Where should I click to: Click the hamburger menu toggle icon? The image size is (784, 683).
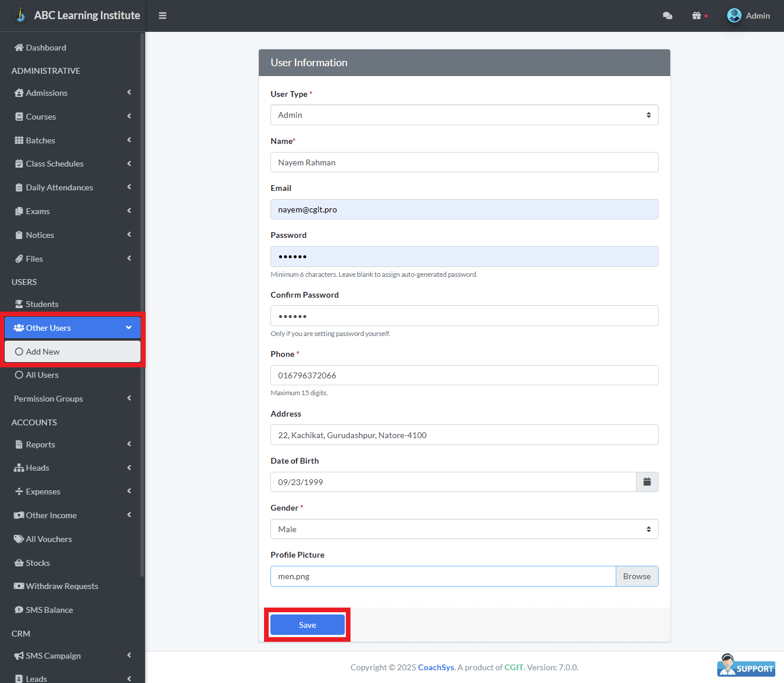[162, 16]
